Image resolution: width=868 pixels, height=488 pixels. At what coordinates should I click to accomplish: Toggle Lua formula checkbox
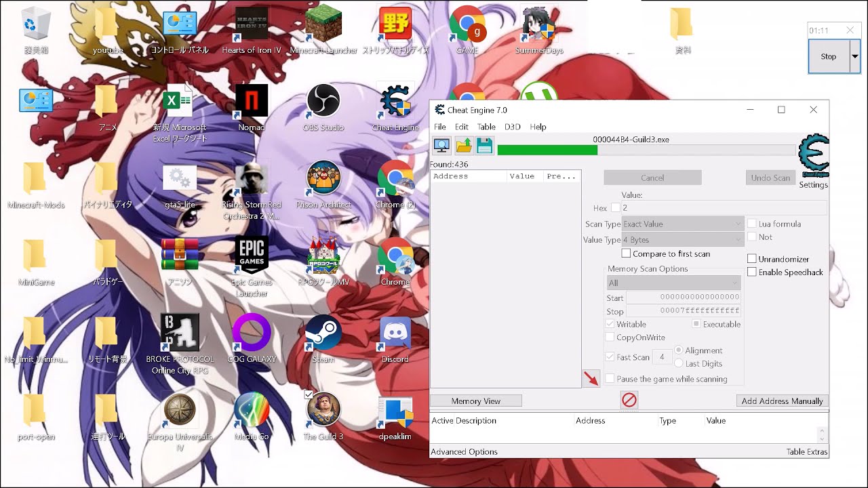(x=752, y=224)
